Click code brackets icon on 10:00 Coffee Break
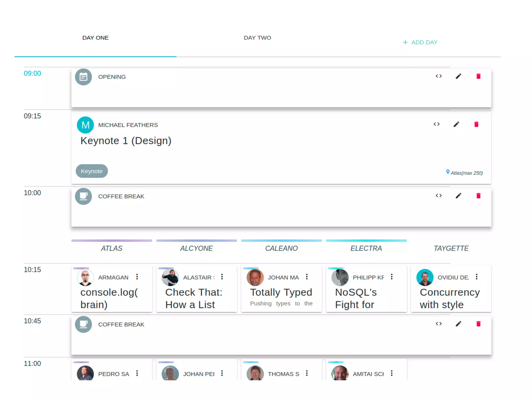This screenshot has width=532, height=399. 438,196
